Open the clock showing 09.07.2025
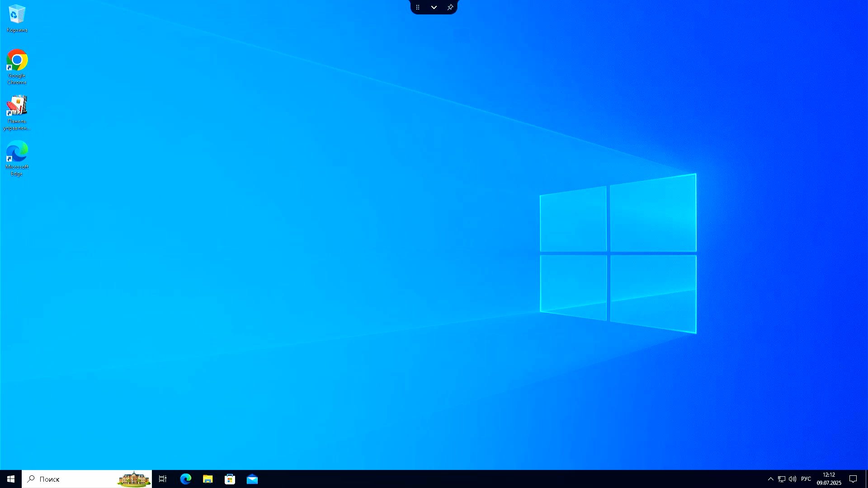This screenshot has width=868, height=488. click(x=830, y=479)
